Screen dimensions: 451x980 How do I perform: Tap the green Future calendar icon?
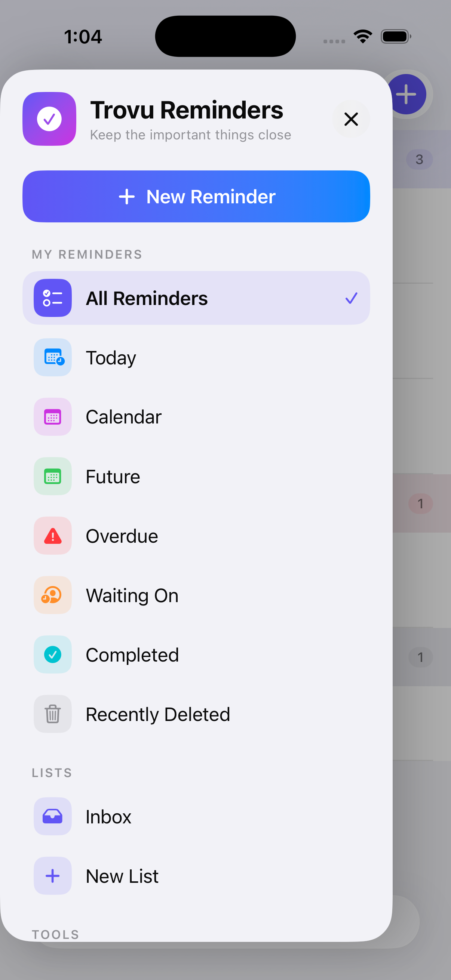click(x=53, y=476)
